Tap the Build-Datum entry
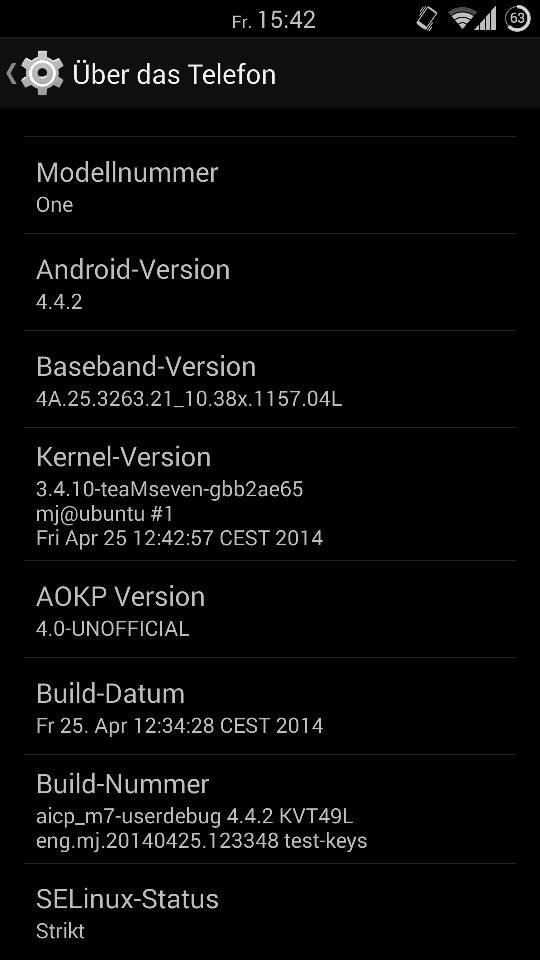The image size is (540, 960). [x=270, y=706]
